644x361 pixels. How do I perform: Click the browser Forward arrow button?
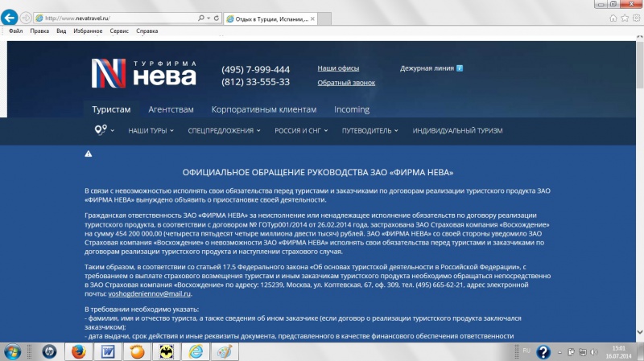point(26,18)
